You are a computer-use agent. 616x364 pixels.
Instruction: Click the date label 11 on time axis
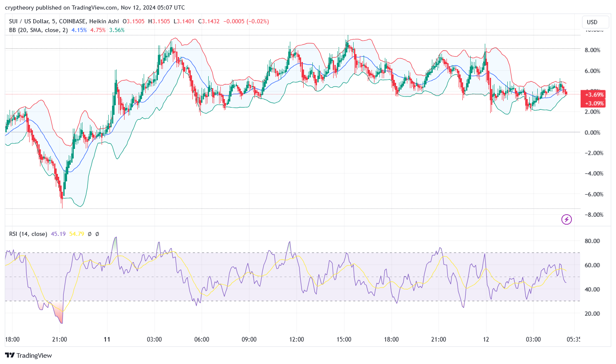coord(107,339)
